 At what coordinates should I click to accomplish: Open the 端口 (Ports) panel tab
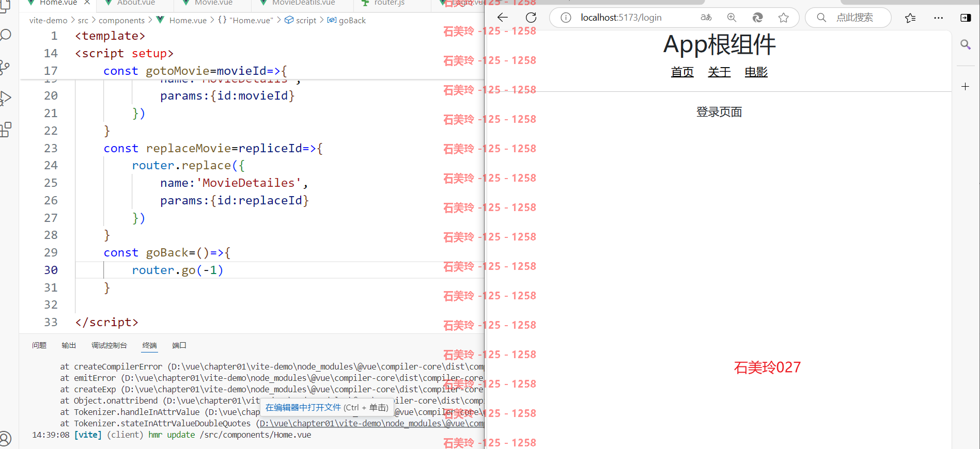click(179, 345)
